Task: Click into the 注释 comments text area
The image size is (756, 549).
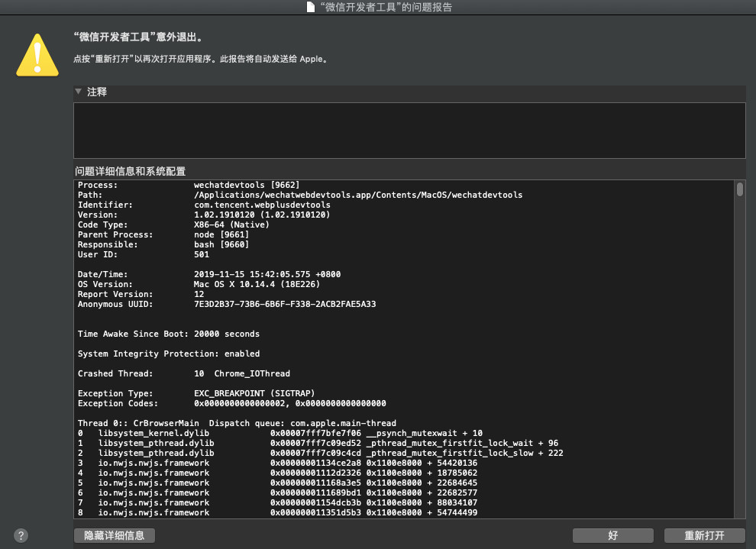Action: click(409, 130)
